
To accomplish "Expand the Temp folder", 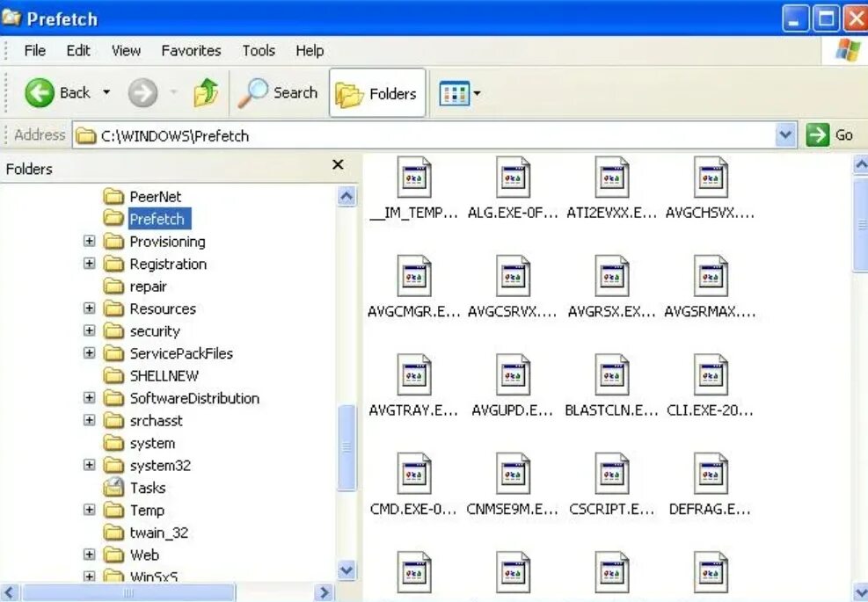I will coord(89,509).
